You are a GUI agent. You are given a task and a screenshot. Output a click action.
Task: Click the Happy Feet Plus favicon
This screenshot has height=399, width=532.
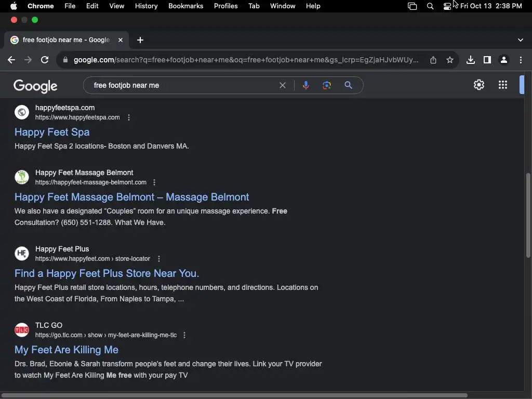pyautogui.click(x=22, y=254)
